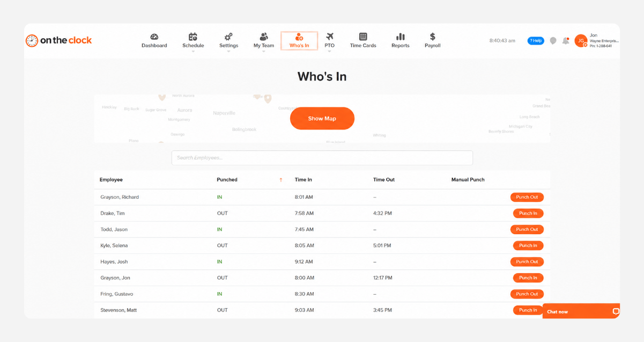Click the On The Clock logo

[x=59, y=40]
